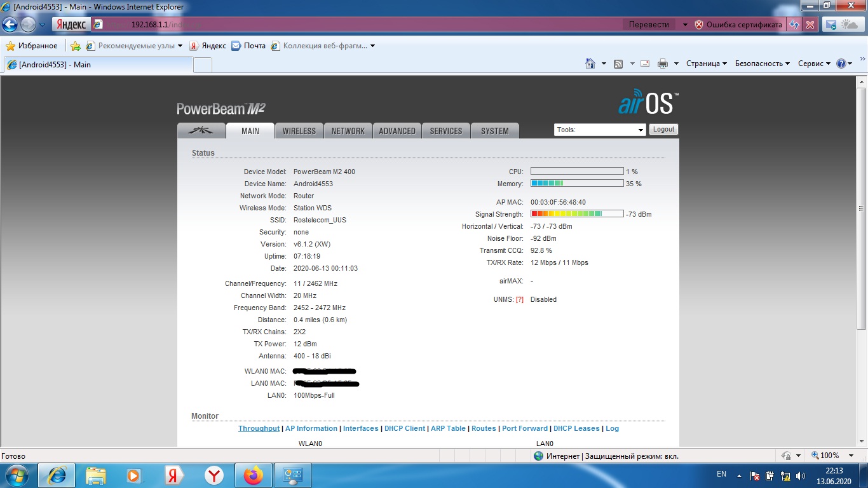Click the RSS feeds icon
868x488 pixels.
pos(618,64)
